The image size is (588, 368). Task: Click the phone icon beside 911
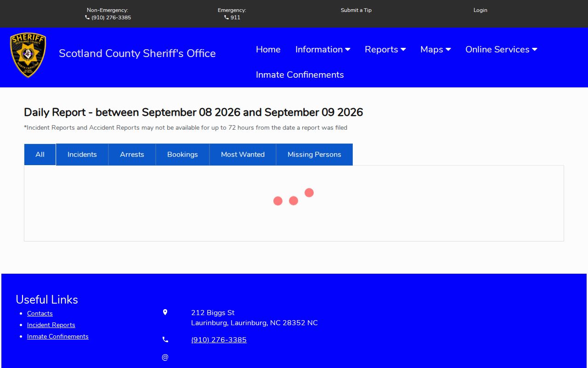tap(226, 17)
